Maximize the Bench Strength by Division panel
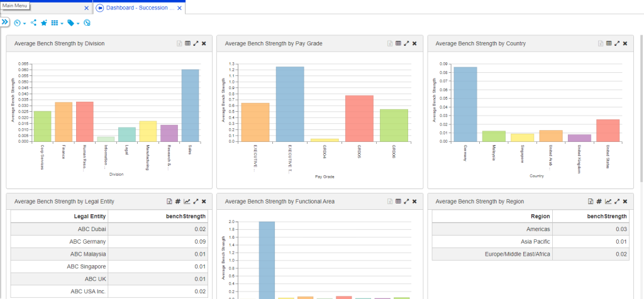Image resolution: width=644 pixels, height=299 pixels. 196,43
